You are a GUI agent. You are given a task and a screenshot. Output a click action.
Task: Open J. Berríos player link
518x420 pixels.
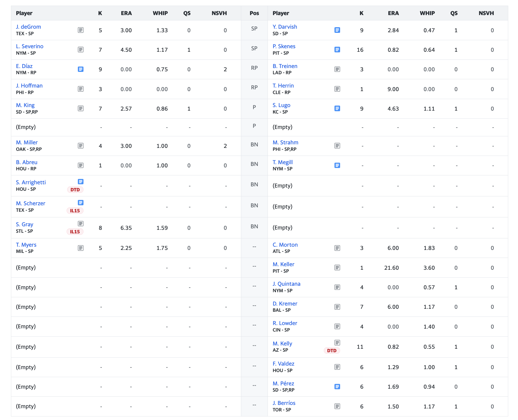[284, 403]
